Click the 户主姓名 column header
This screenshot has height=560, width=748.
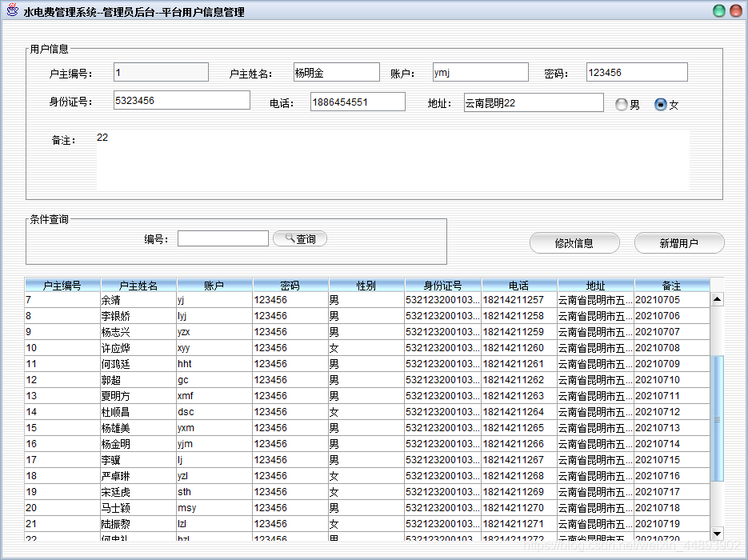[x=138, y=286]
